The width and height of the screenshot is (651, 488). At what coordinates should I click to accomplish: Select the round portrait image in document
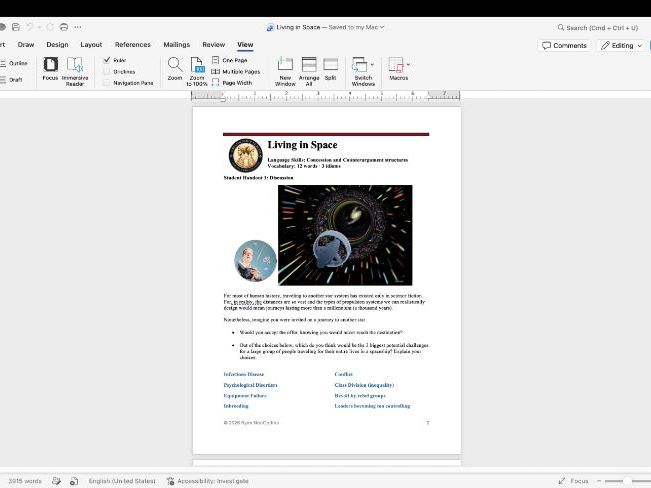pyautogui.click(x=255, y=260)
